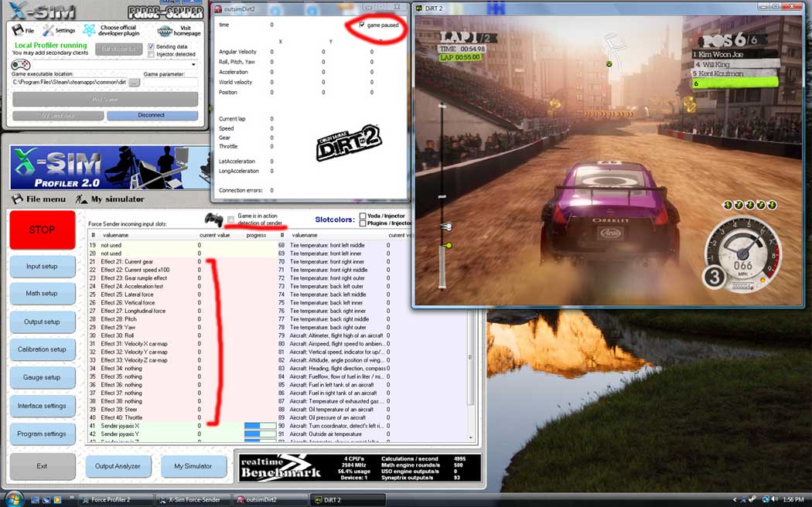812x507 pixels.
Task: Click the My Simulator bottom button
Action: pos(193,466)
